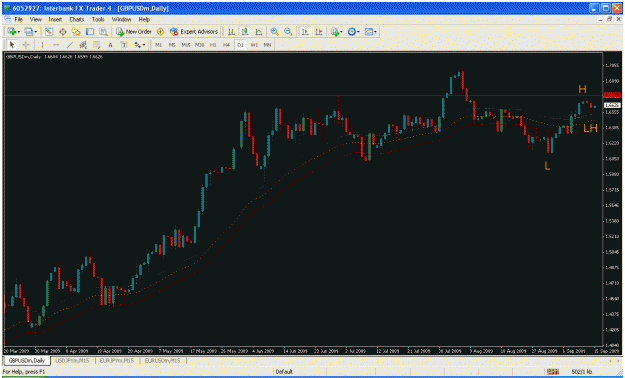This screenshot has height=378, width=625.
Task: Open the Data Window icon
Action: [x=63, y=32]
